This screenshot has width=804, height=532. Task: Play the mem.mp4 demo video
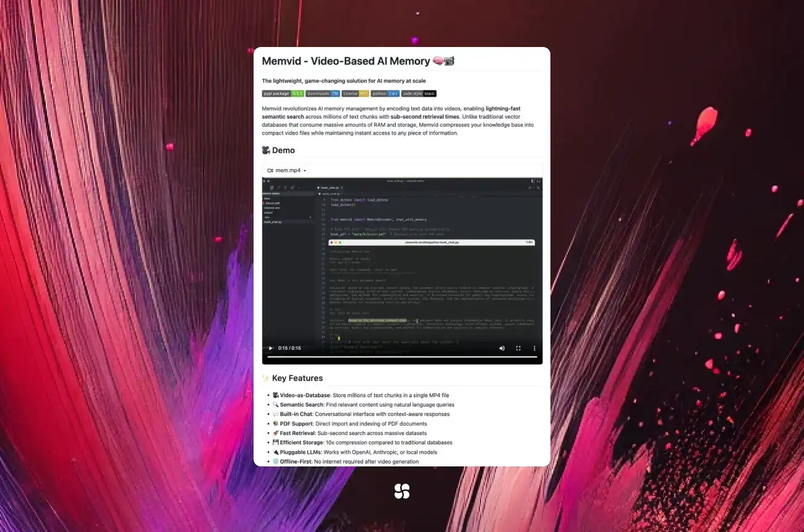[270, 348]
